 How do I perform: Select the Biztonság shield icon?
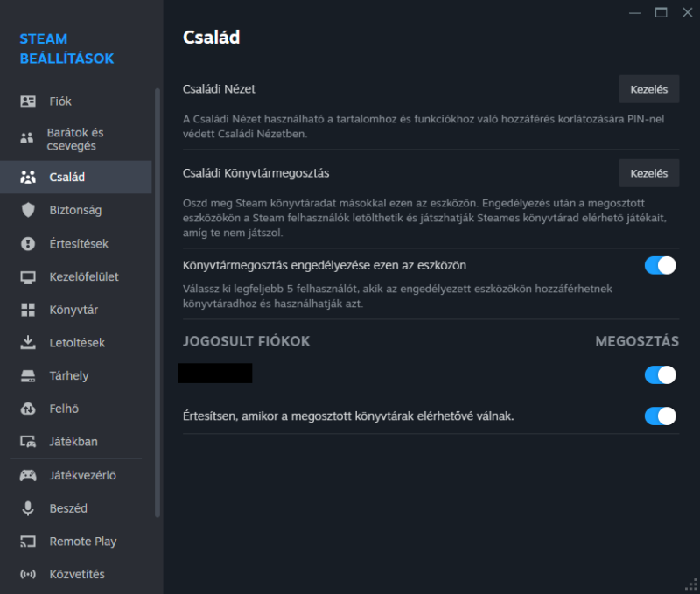coord(28,210)
